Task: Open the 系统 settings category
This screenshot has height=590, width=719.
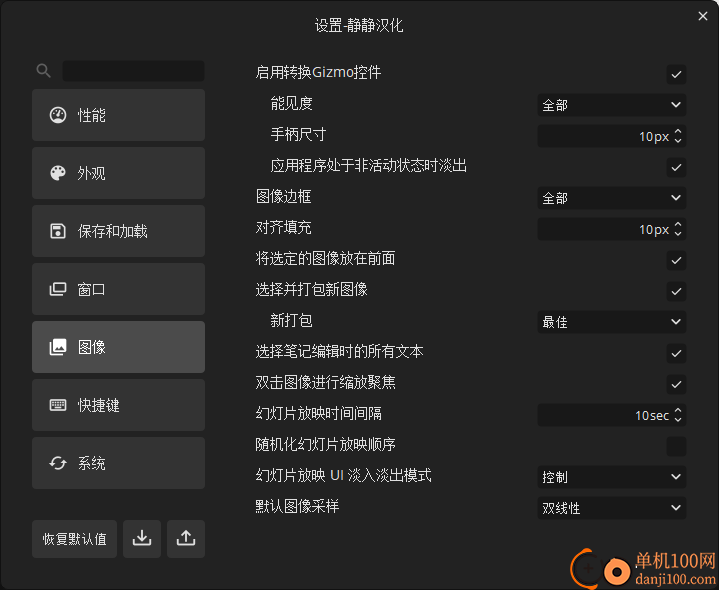Action: pyautogui.click(x=118, y=463)
